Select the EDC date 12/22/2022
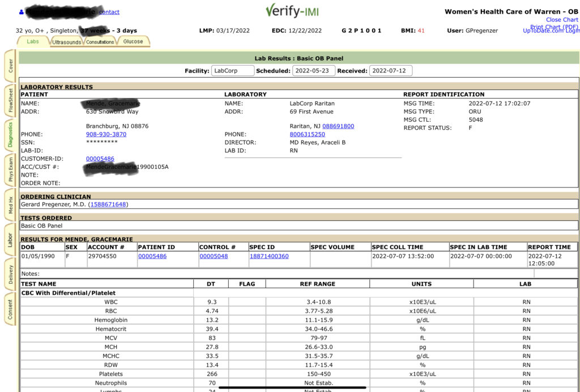The height and width of the screenshot is (392, 580). (x=305, y=31)
